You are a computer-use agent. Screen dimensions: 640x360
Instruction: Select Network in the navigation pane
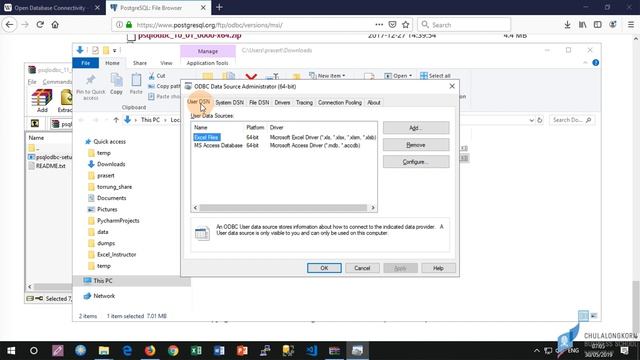tap(104, 296)
